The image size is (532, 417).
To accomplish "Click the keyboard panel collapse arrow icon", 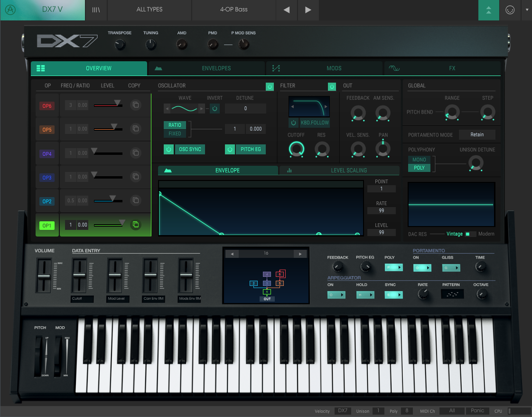I will point(489,9).
